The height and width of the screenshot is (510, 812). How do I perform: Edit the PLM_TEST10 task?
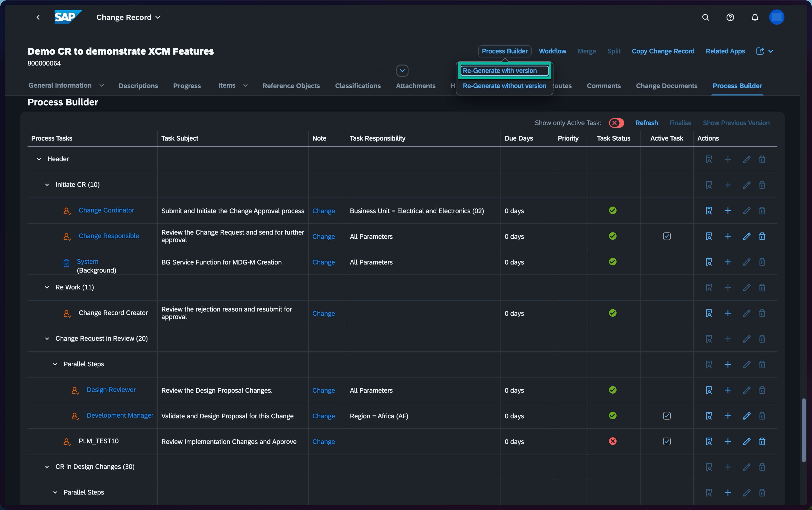click(746, 441)
